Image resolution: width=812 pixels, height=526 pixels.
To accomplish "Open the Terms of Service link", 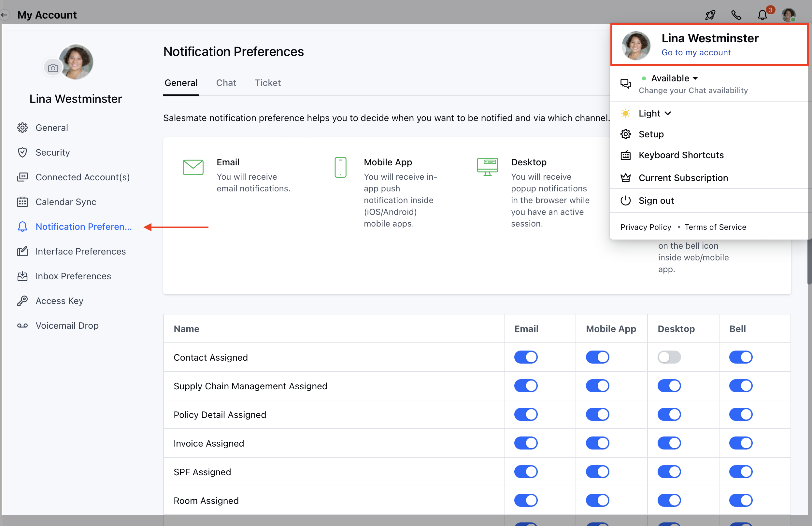I will [x=715, y=227].
